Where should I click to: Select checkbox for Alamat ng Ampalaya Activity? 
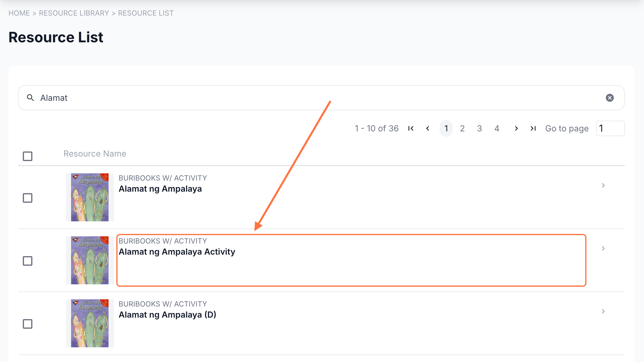(28, 261)
